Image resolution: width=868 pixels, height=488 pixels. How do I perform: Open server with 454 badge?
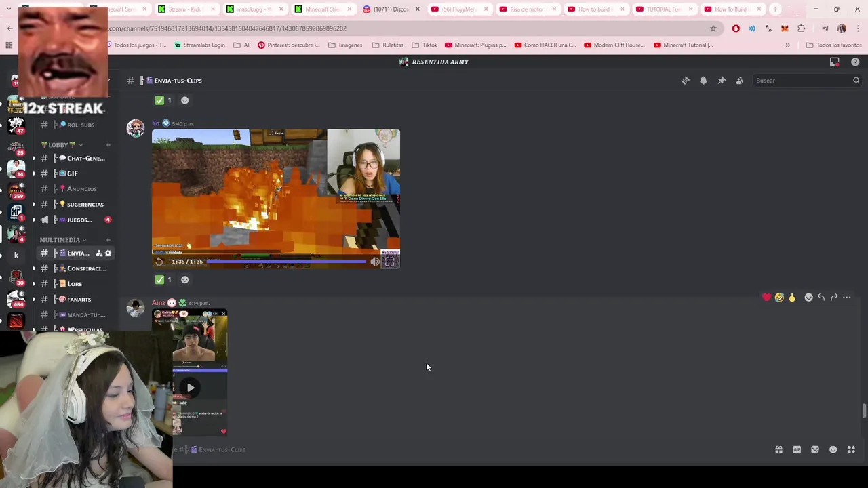[x=16, y=298]
